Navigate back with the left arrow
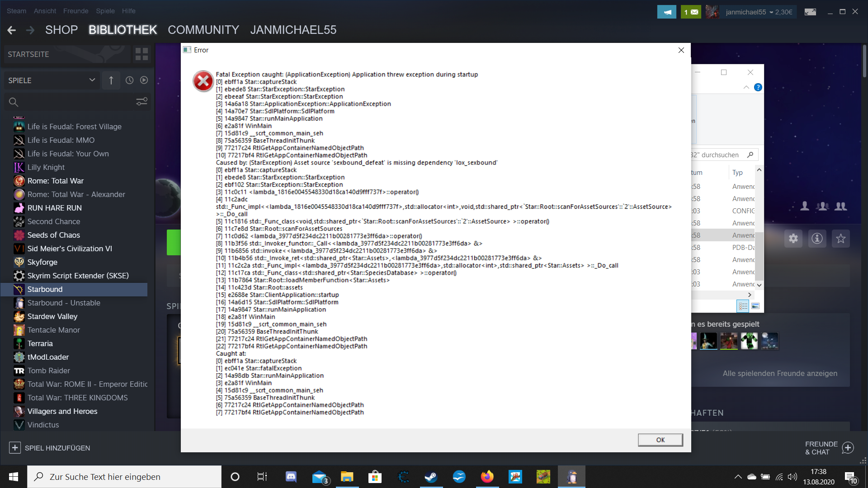 click(x=12, y=30)
